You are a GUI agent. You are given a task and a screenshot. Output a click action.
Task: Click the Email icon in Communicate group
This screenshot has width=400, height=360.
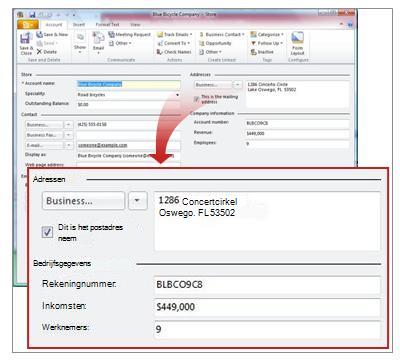(x=98, y=43)
